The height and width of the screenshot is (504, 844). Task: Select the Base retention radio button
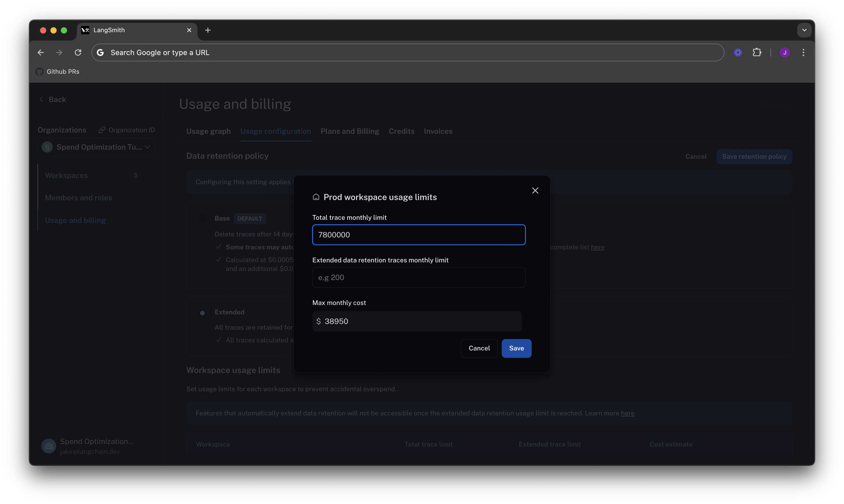[x=202, y=219]
